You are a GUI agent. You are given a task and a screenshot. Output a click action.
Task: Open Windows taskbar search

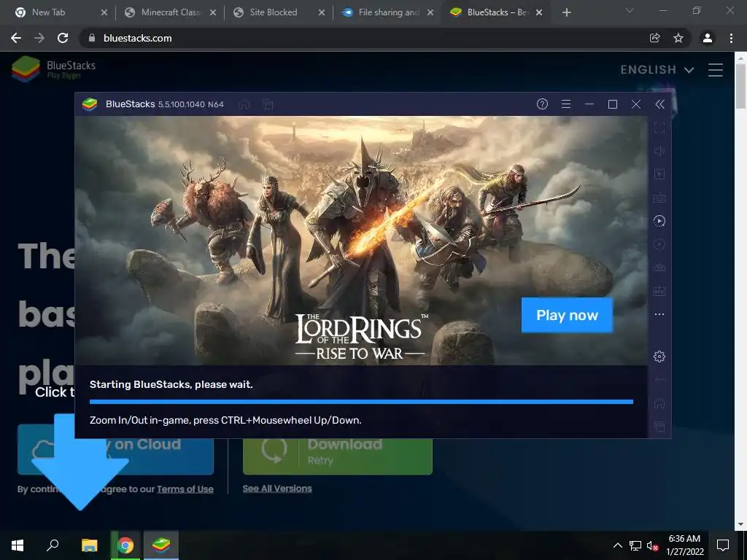53,545
